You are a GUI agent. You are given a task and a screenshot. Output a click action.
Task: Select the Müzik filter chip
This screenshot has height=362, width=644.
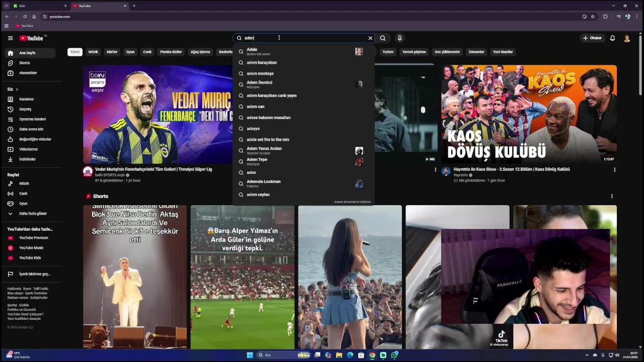click(93, 52)
